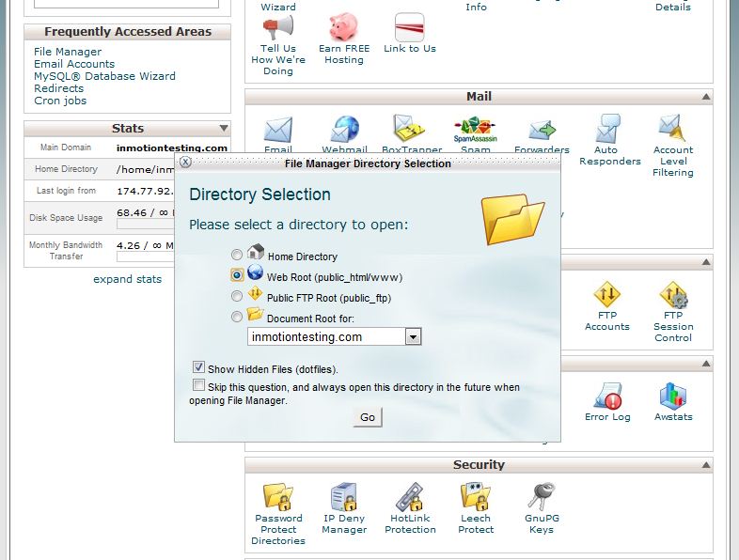Open Account Level Filtering
Screen dimensions: 739x560
673,130
